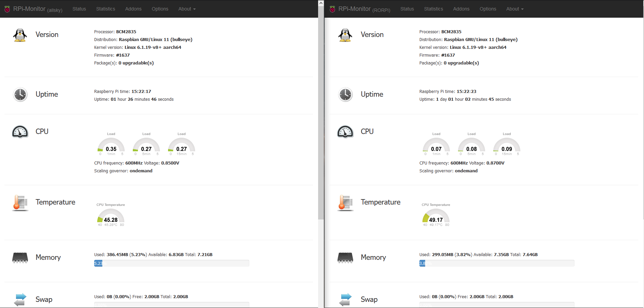Open the Status page in the RORPi window
Viewport: 644px width, 308px height.
tap(407, 9)
